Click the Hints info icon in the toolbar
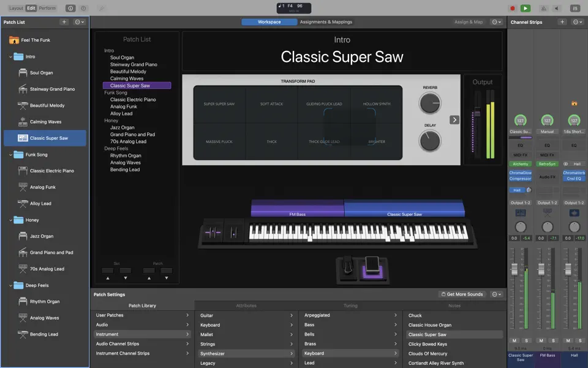588x368 pixels. (x=83, y=8)
